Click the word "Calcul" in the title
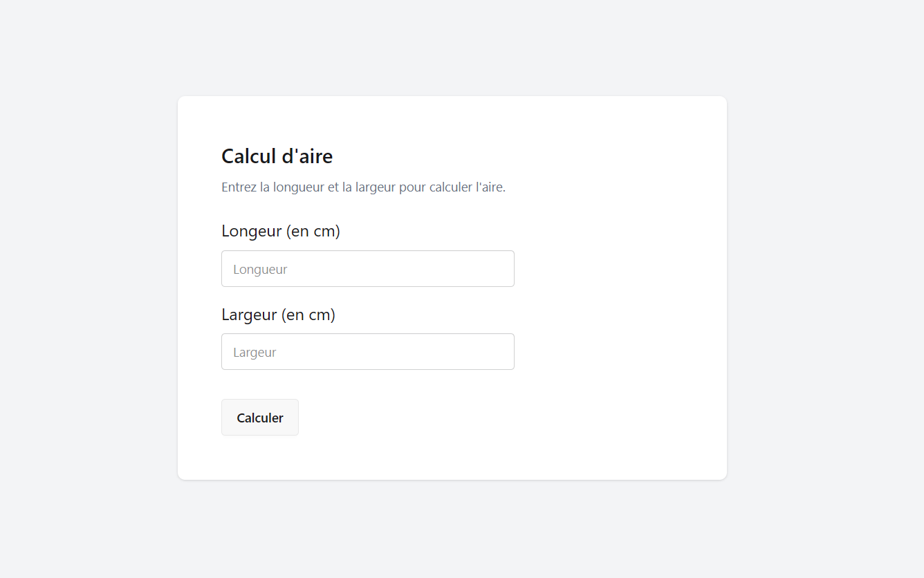 click(x=247, y=156)
